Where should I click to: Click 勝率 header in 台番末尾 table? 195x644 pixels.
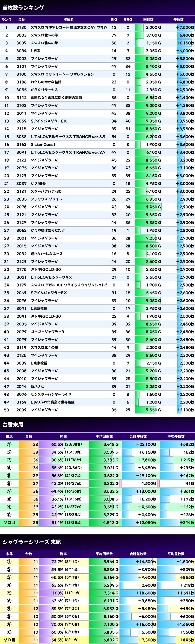point(63,436)
